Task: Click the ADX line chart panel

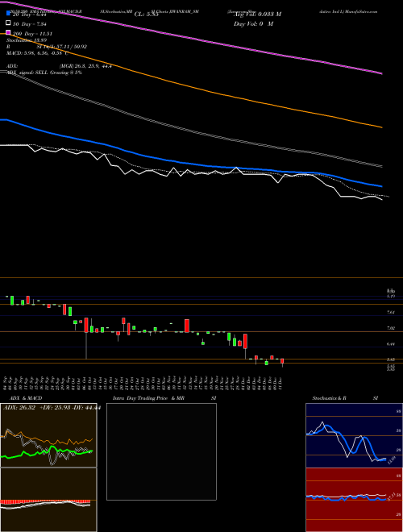Action: point(48,435)
